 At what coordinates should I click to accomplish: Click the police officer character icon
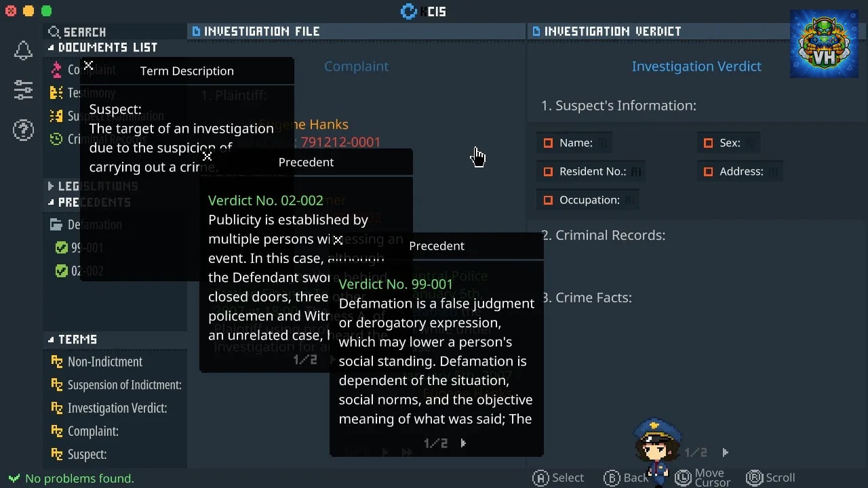click(x=656, y=449)
